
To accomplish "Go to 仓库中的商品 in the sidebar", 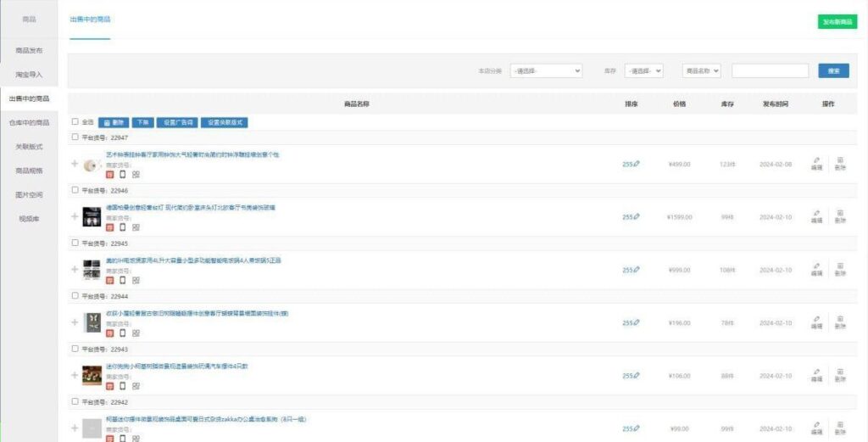I will (x=29, y=123).
